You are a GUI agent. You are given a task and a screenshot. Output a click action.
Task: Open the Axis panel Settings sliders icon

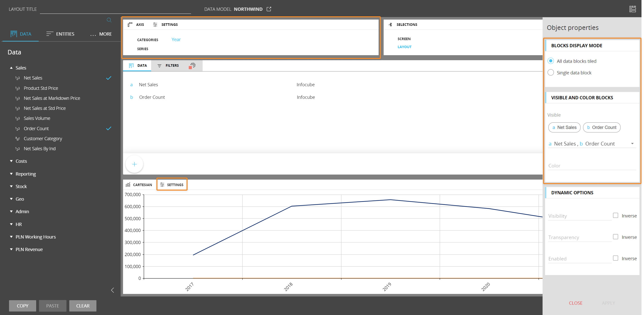[155, 25]
